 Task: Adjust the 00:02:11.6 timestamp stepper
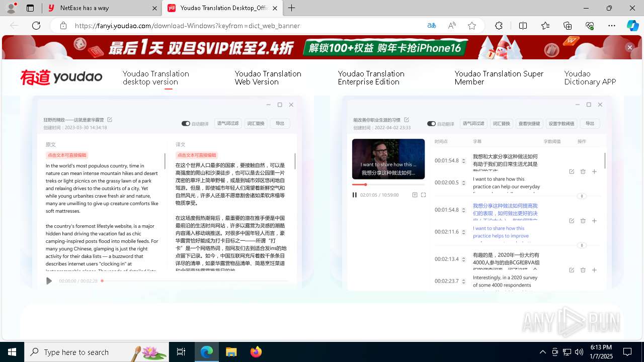click(464, 232)
